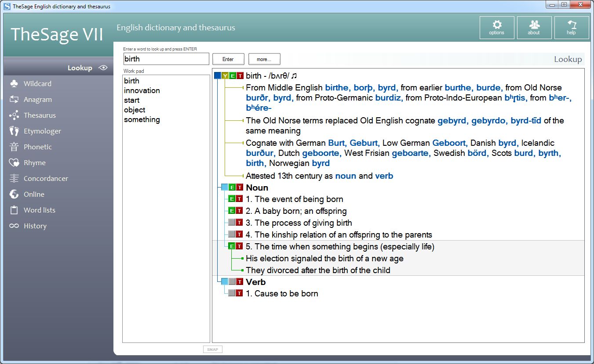Viewport: 594px width, 364px height.
Task: Follow the 'gebyrdo,' Old English link
Action: [490, 120]
